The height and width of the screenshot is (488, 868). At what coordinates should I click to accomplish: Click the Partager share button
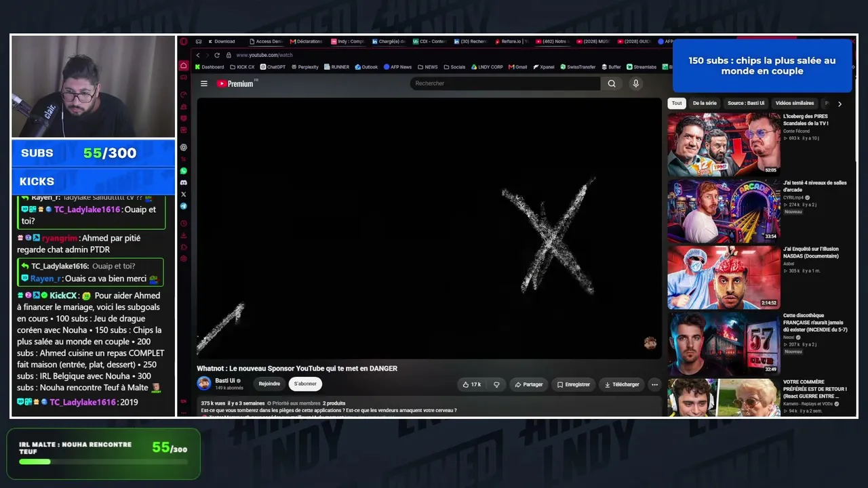click(x=529, y=384)
